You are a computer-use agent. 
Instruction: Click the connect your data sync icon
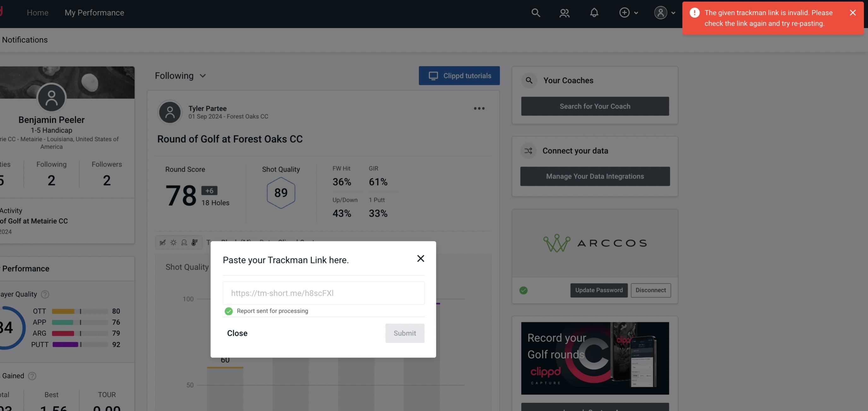point(528,151)
